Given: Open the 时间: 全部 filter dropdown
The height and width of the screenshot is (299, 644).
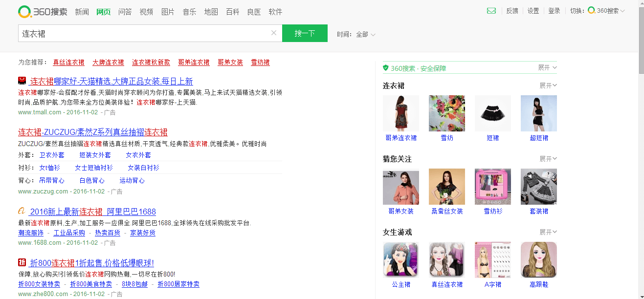Looking at the screenshot, I should pyautogui.click(x=356, y=34).
